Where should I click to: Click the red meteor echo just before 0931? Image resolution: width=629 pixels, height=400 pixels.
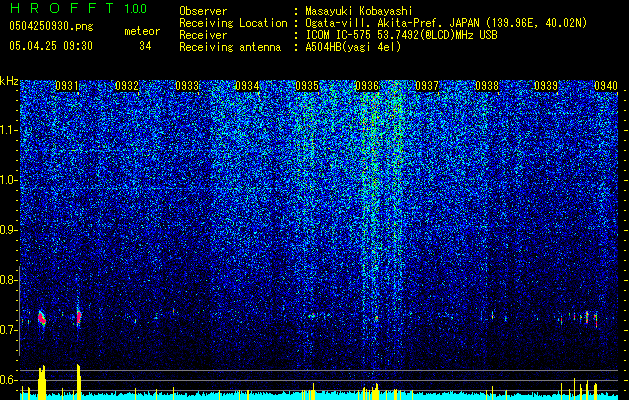[42, 318]
